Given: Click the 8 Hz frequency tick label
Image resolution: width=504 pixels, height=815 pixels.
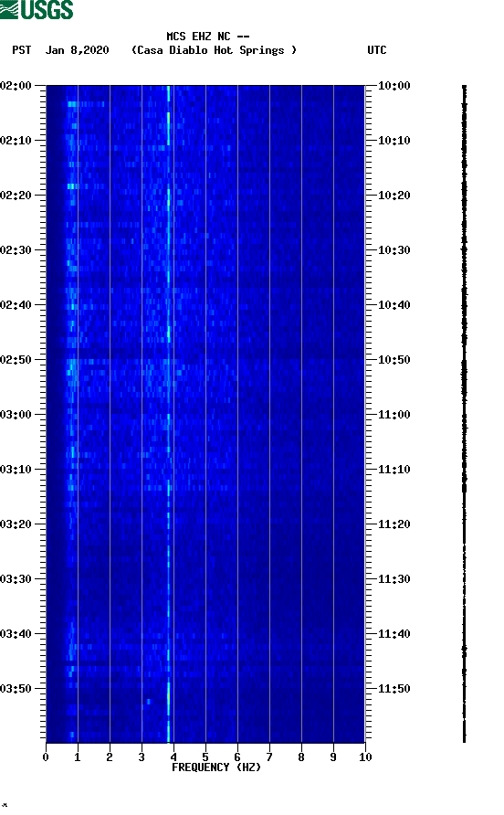Looking at the screenshot, I should [301, 757].
